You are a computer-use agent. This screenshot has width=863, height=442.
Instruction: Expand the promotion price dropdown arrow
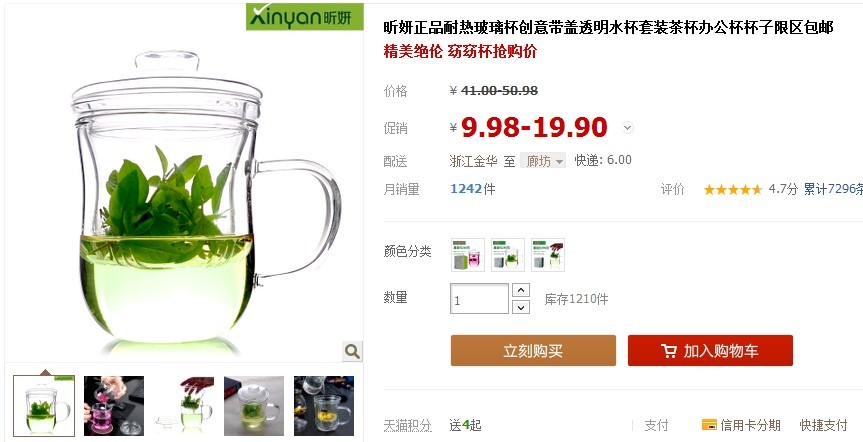(x=627, y=128)
